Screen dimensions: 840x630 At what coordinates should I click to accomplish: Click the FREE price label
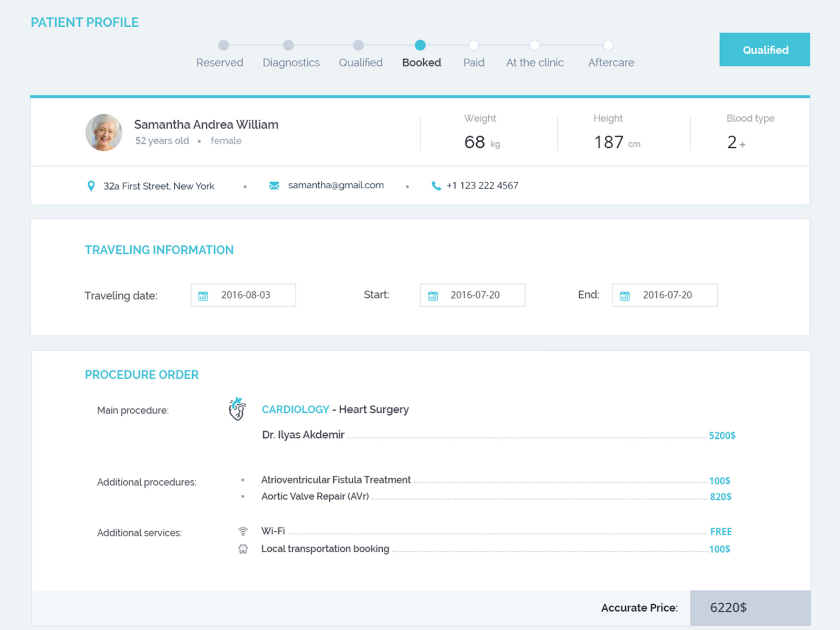pos(721,532)
